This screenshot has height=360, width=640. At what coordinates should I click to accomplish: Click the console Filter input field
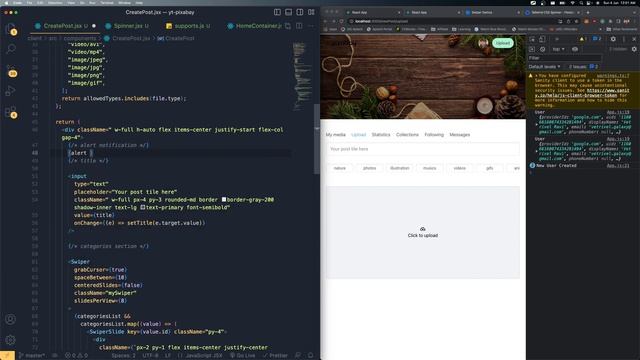pos(565,58)
